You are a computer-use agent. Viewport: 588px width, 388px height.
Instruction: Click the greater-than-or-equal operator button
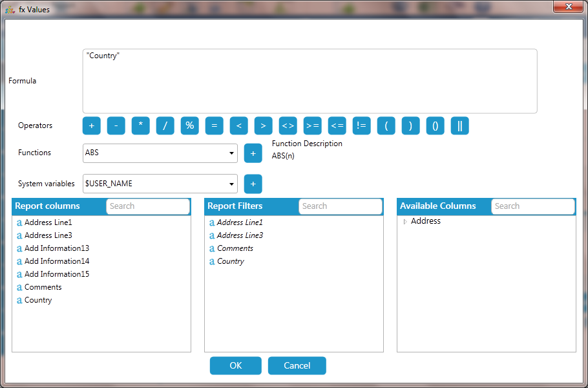(x=312, y=125)
